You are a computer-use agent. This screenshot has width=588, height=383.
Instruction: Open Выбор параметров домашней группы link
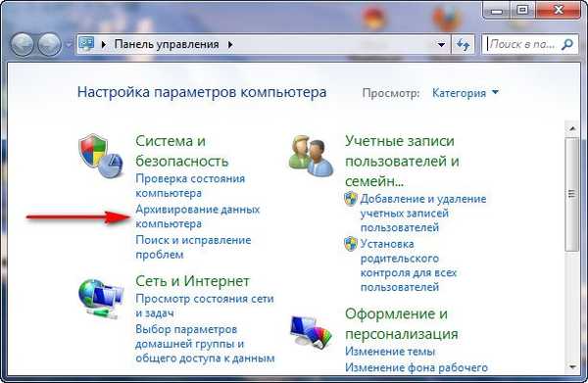tap(205, 344)
